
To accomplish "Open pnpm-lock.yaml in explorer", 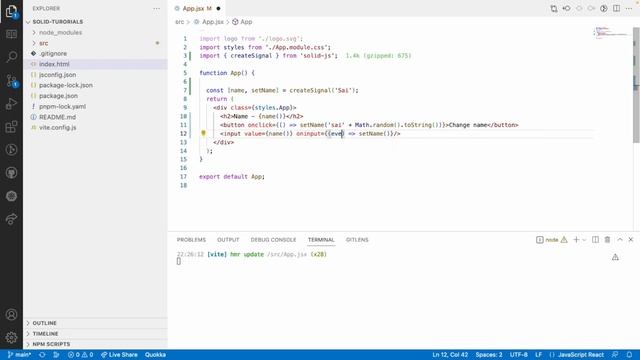I will click(62, 106).
